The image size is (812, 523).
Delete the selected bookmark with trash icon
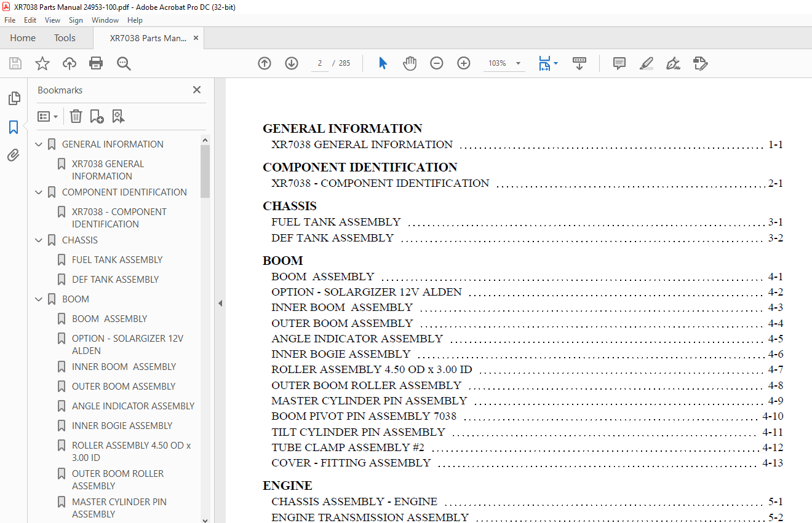pyautogui.click(x=76, y=116)
